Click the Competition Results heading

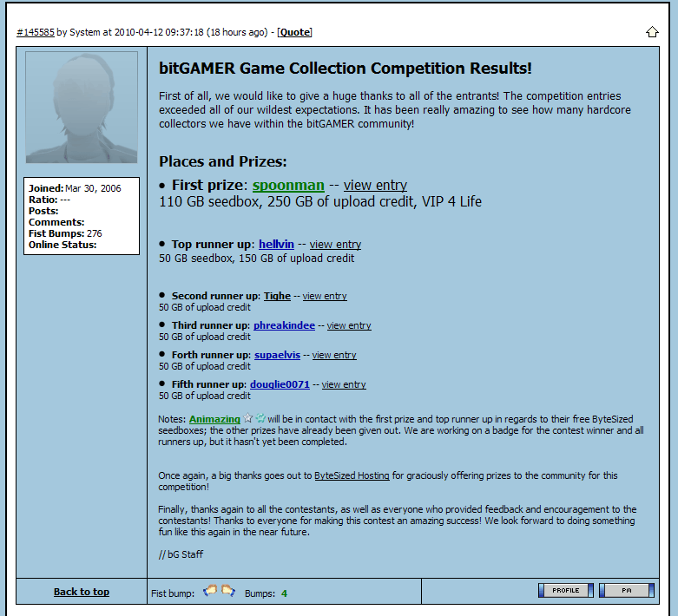coord(345,69)
